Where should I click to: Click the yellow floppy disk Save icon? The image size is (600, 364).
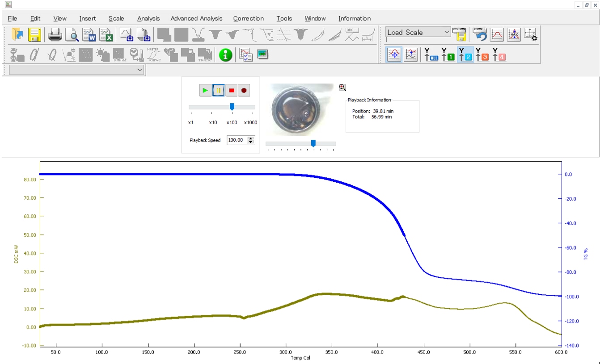pyautogui.click(x=35, y=34)
